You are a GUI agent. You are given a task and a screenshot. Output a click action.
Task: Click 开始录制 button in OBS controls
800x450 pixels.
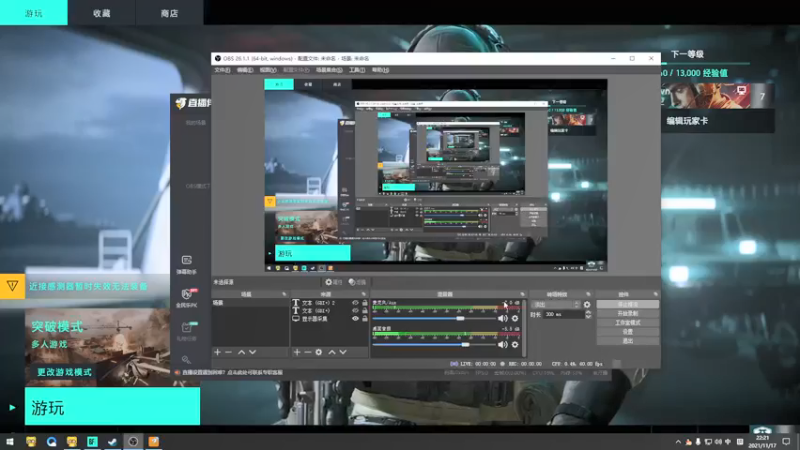[x=628, y=313]
